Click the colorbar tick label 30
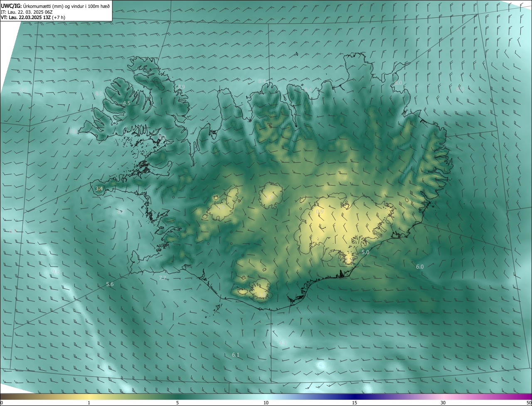The image size is (532, 406). click(x=443, y=403)
